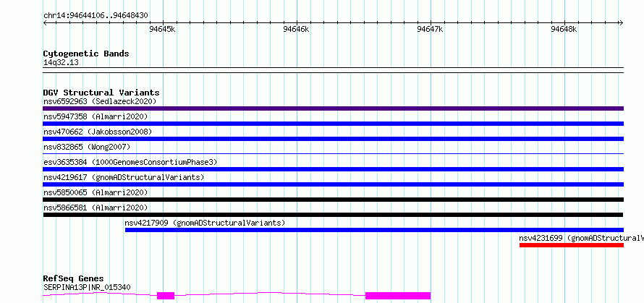Select the purple nsv6592963 variant bar
This screenshot has width=644, height=303.
(x=333, y=108)
